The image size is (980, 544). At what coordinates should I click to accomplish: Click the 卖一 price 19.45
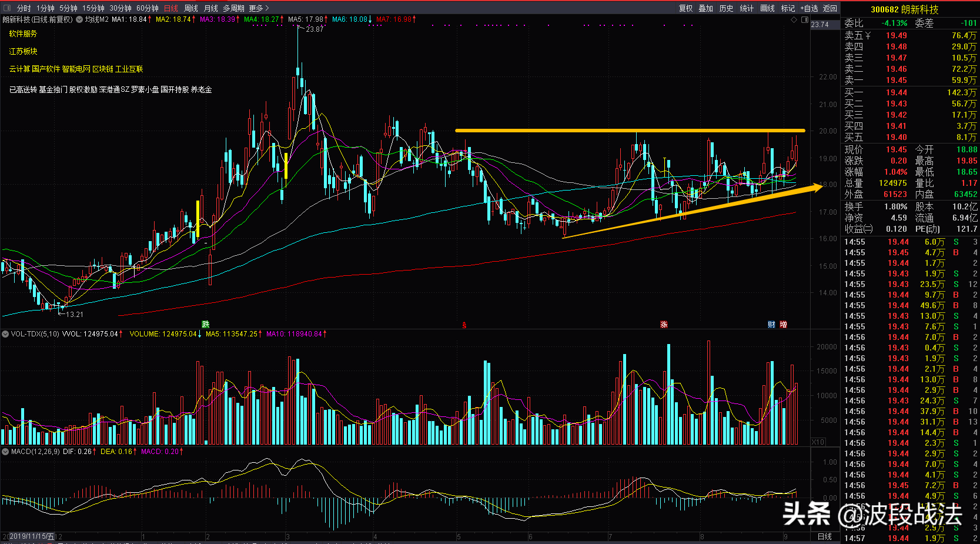tap(897, 81)
